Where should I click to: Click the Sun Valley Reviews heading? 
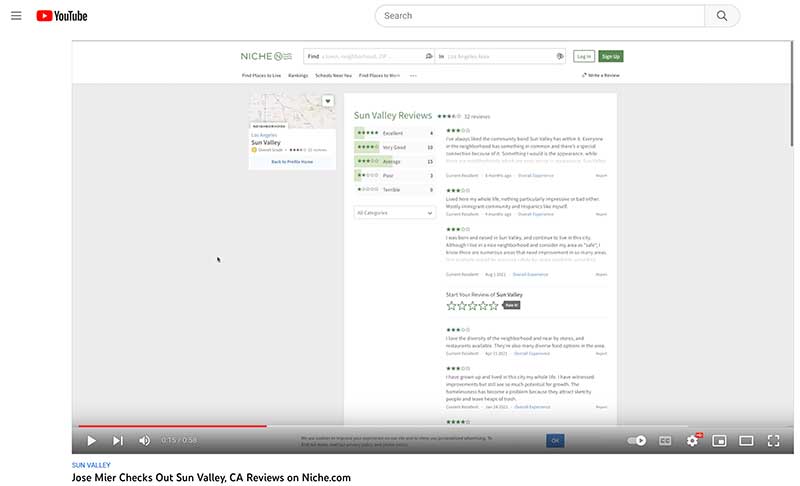coord(393,115)
